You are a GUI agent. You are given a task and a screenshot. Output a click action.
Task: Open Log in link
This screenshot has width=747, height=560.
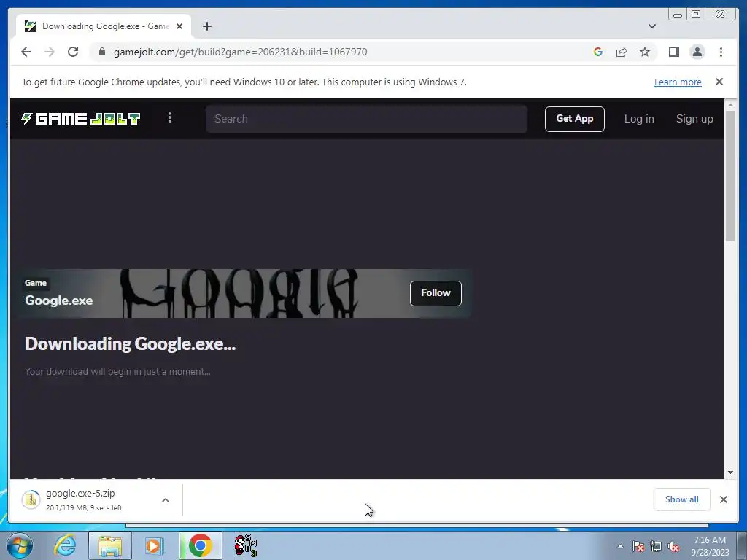click(639, 119)
